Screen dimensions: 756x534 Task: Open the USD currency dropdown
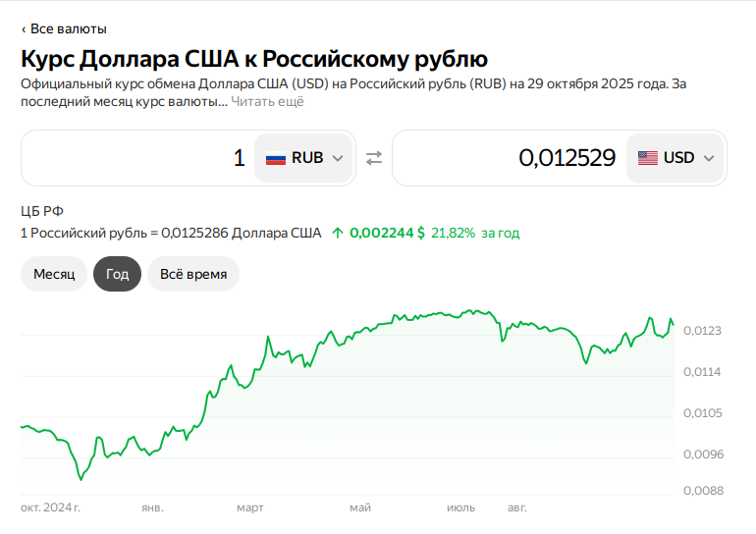point(675,158)
